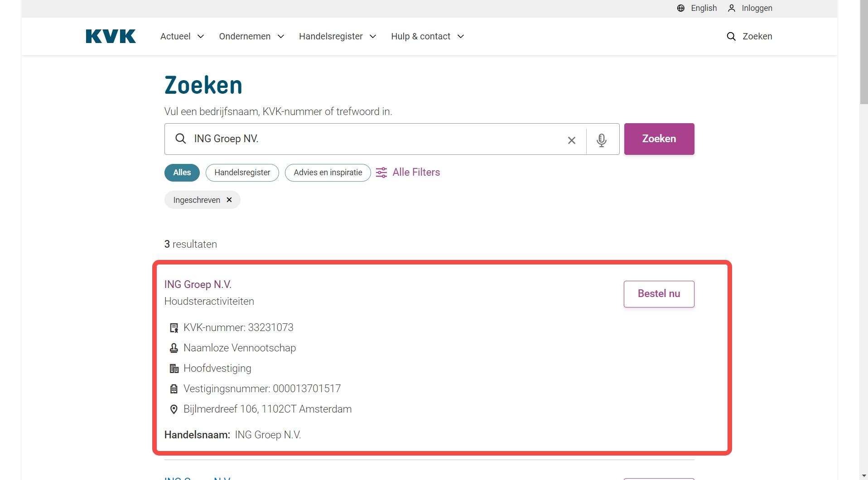Click Bijlmerdreef 106, 1102CT Amsterdam address

pyautogui.click(x=268, y=409)
